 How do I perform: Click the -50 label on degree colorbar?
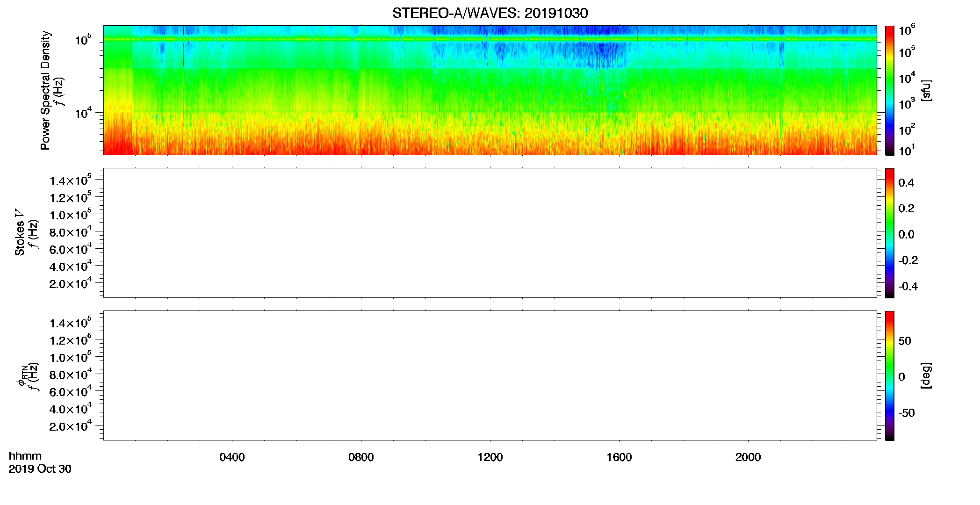pyautogui.click(x=907, y=413)
